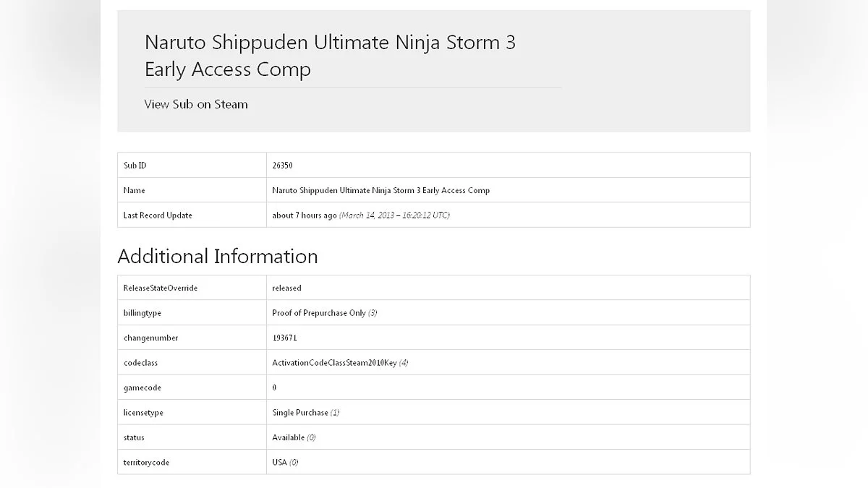Click the territorycode value USA

[280, 463]
